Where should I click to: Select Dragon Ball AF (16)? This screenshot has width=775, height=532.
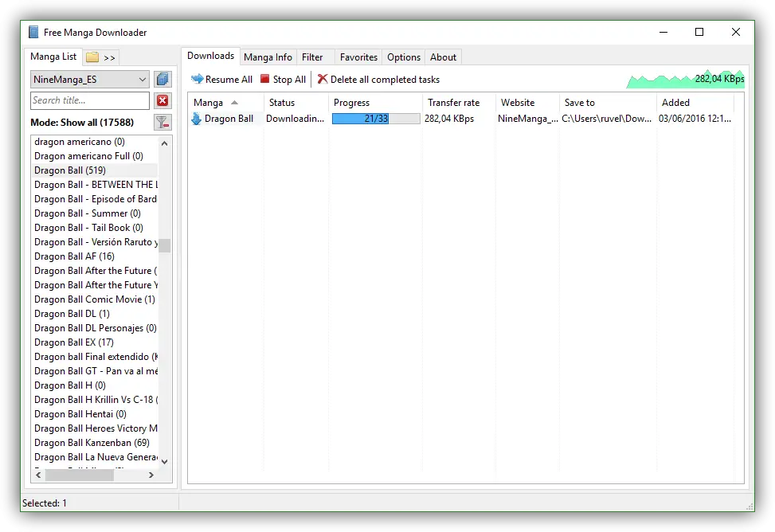point(74,256)
